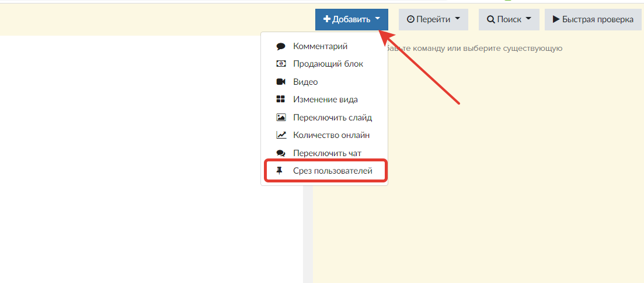The image size is (644, 283).
Task: Expand the Перейти dropdown arrow
Action: (x=458, y=19)
